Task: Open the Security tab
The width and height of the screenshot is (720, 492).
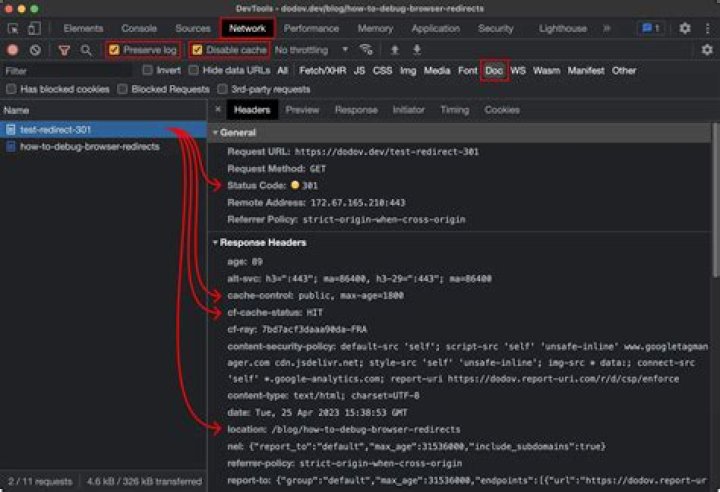Action: click(496, 28)
